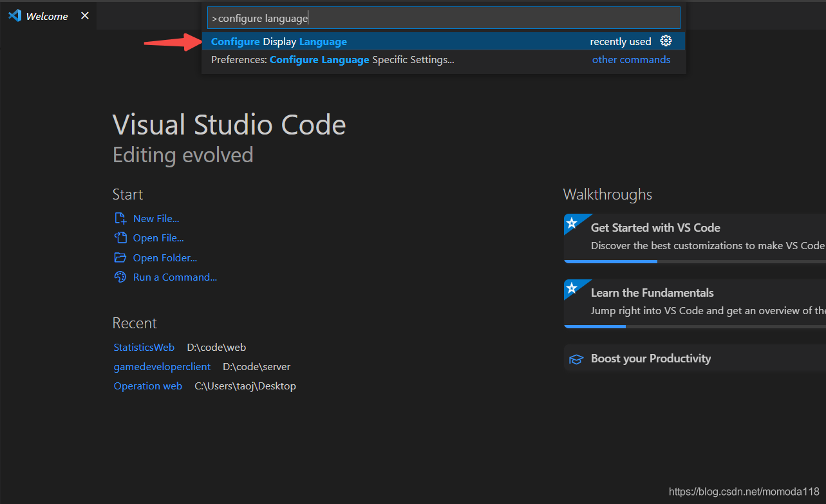Screen dimensions: 826x504
Task: Click the Run a Command icon
Action: pos(120,277)
